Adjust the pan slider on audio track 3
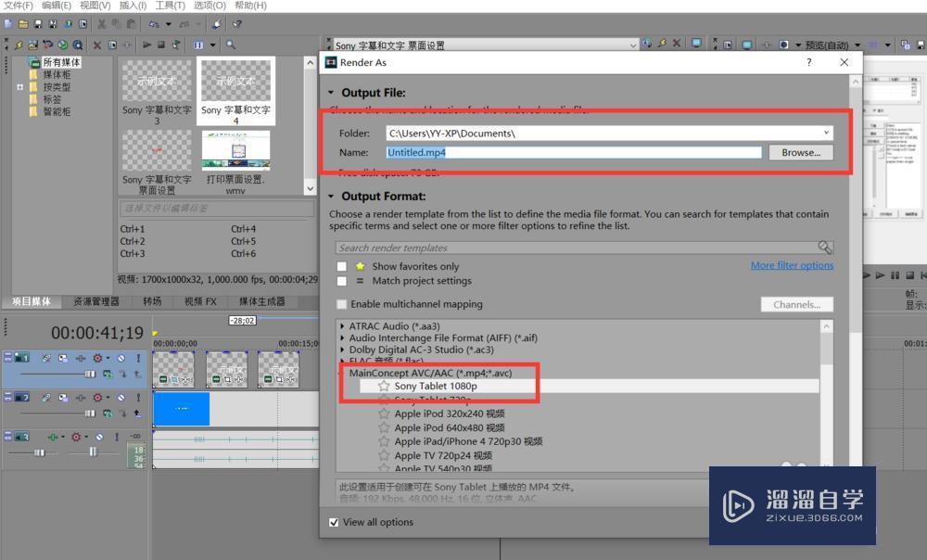The image size is (927, 560). [91, 452]
